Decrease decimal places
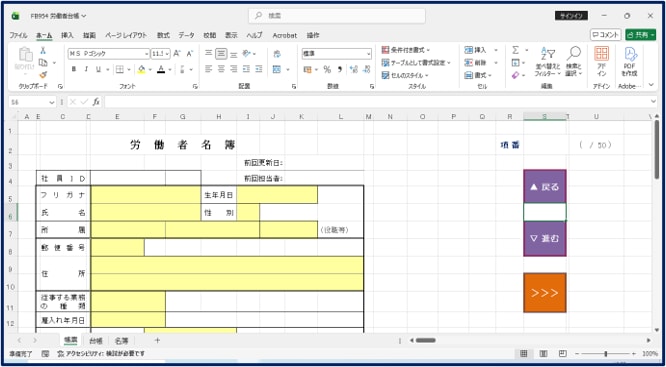This screenshot has height=367, width=666. (x=367, y=69)
